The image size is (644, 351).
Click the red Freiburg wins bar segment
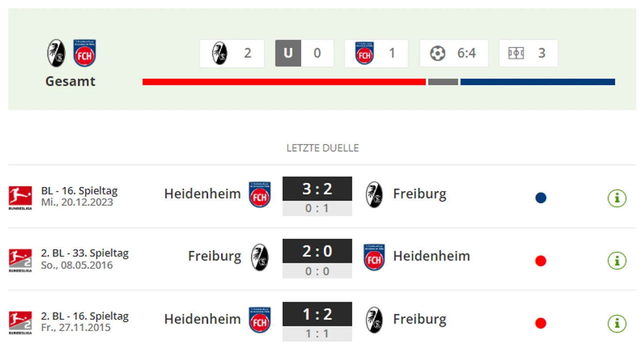284,82
